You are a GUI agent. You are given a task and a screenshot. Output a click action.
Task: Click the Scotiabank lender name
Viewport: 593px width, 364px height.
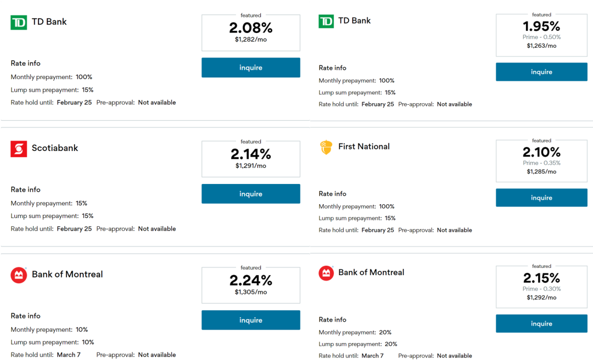click(x=55, y=148)
